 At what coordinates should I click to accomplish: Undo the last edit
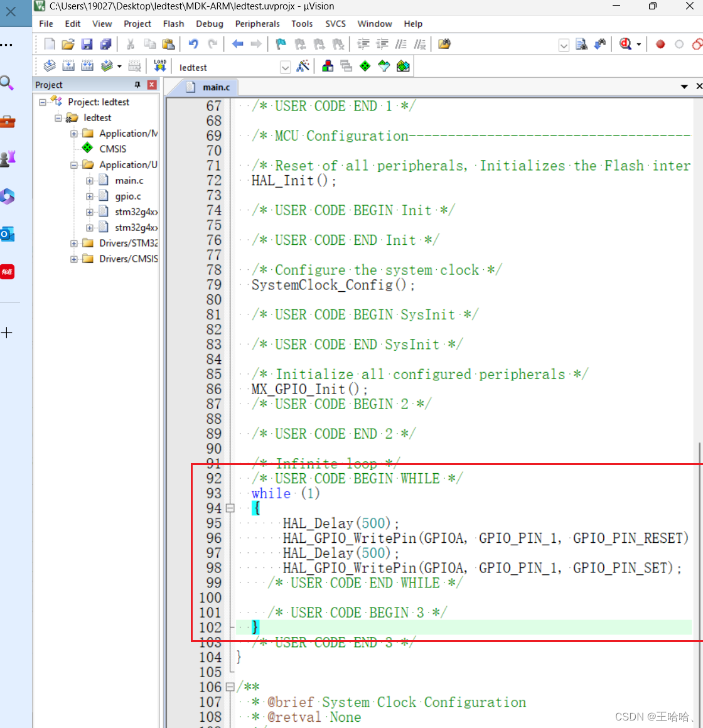pyautogui.click(x=193, y=44)
